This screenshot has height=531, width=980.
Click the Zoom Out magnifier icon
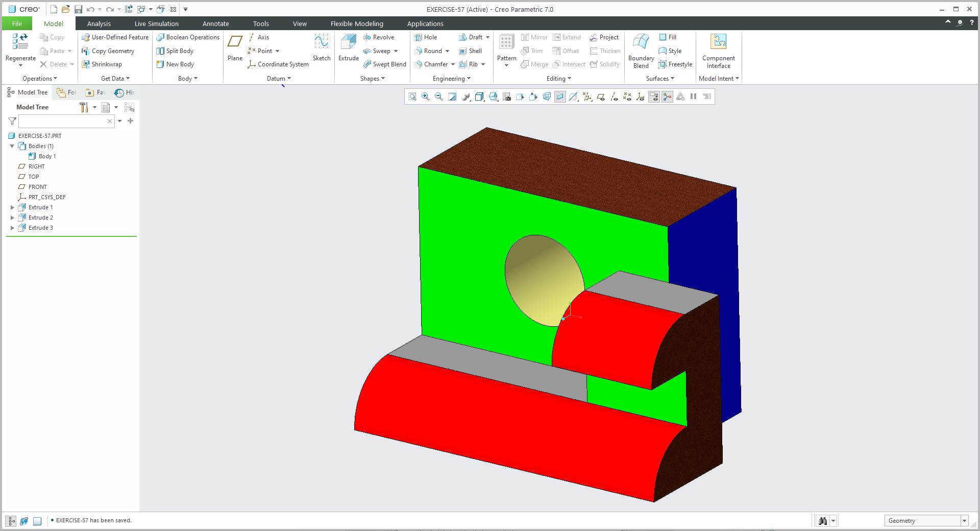[x=439, y=96]
